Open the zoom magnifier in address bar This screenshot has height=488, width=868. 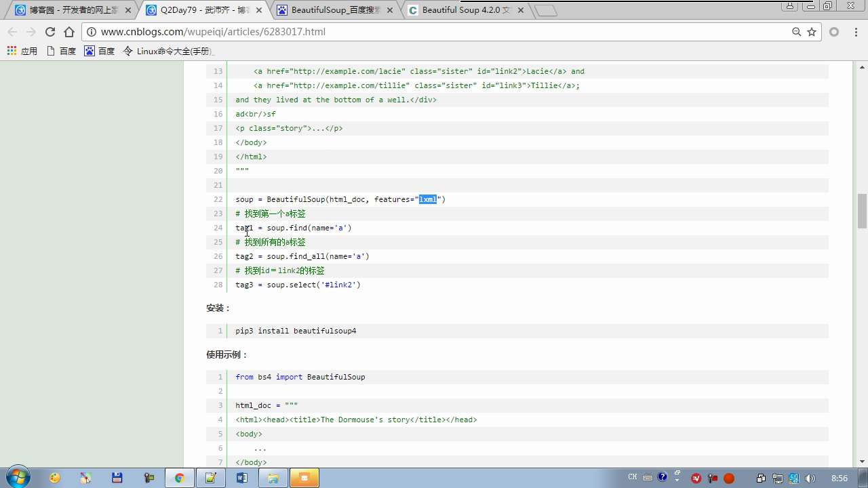[797, 32]
